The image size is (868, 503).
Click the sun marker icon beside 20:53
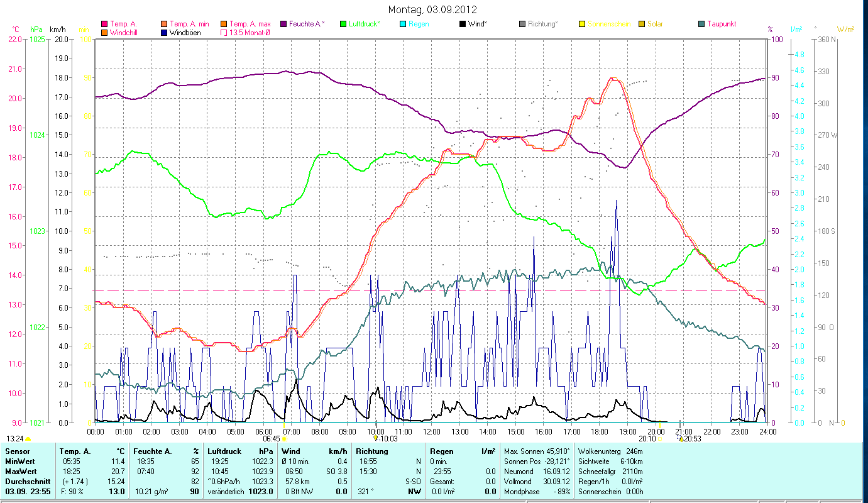point(680,438)
